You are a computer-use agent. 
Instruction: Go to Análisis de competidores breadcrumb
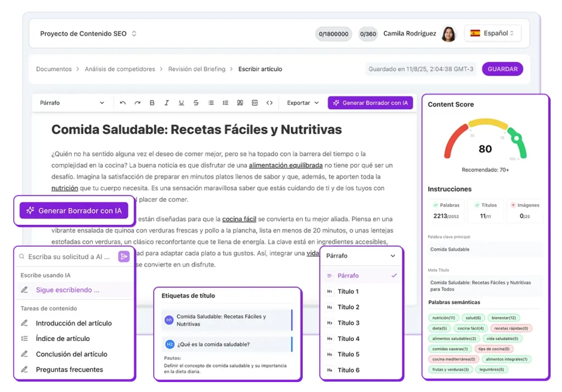click(120, 69)
